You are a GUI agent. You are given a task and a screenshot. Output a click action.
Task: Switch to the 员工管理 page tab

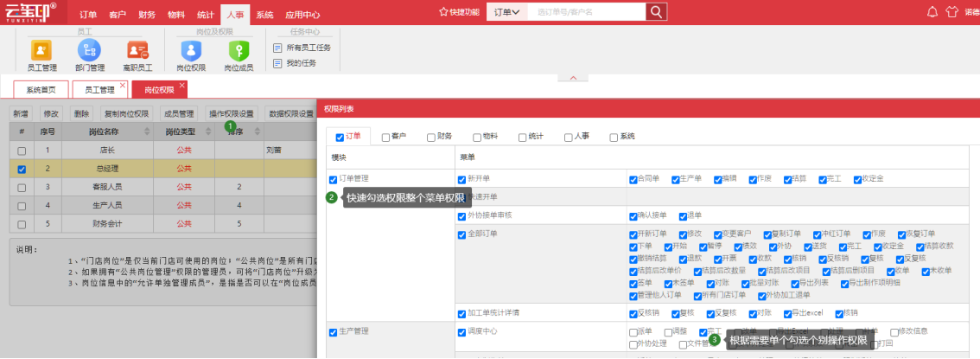tap(99, 90)
